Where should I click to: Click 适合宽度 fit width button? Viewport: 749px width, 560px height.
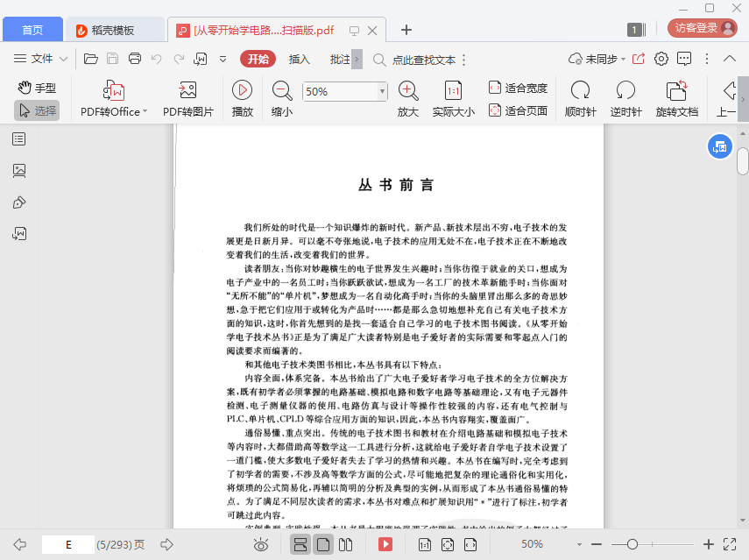point(518,88)
